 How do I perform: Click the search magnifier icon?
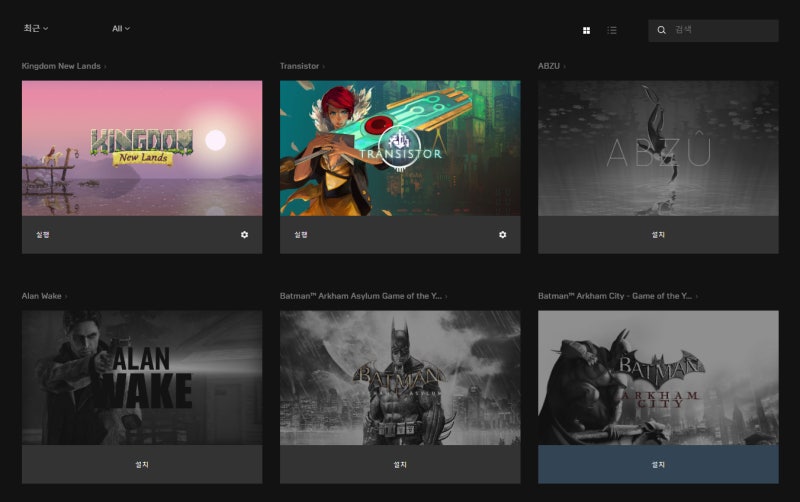point(661,30)
